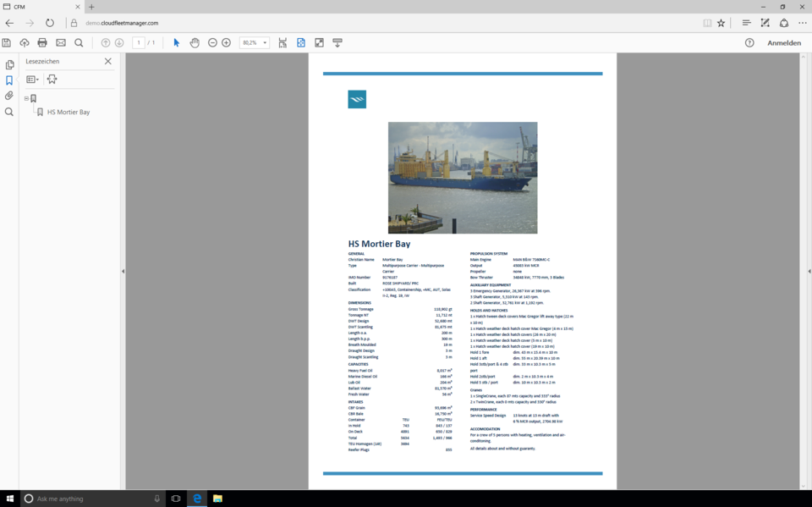812x507 pixels.
Task: Open page thumbnails panel in sidebar
Action: pos(9,65)
